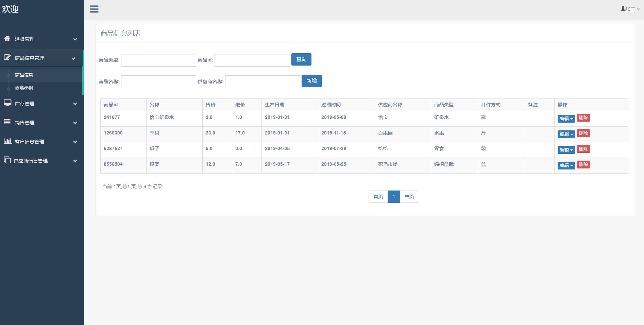Screen dimensions: 644x325
Task: Delete the 苹果 row with 删除
Action: tap(583, 133)
